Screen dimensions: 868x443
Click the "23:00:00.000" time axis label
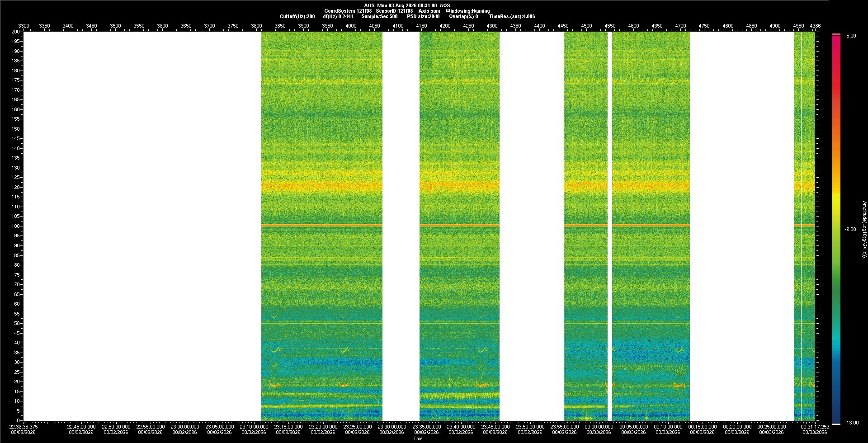tap(185, 426)
